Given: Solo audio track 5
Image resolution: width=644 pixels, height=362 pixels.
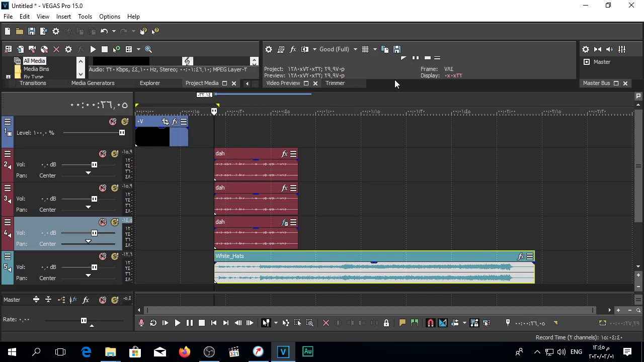Looking at the screenshot, I should pyautogui.click(x=115, y=256).
